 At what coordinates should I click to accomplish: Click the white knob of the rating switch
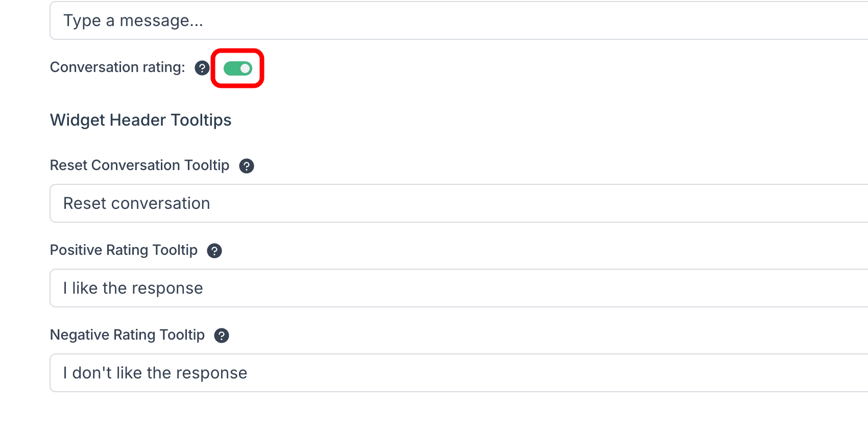click(246, 68)
